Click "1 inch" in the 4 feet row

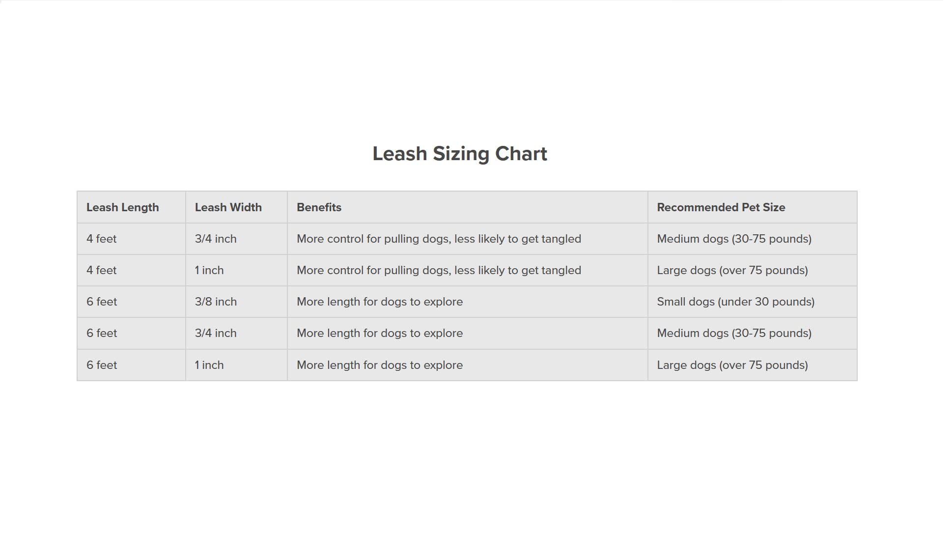pyautogui.click(x=209, y=270)
